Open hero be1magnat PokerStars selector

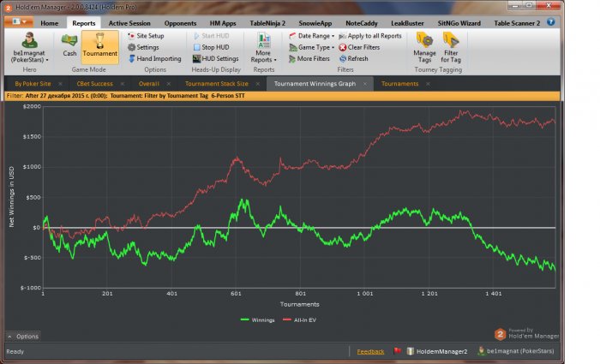(x=29, y=48)
